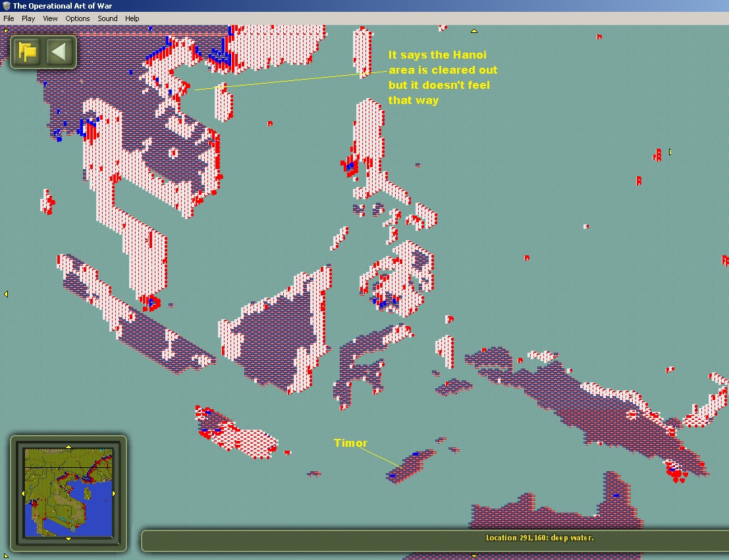Open the Sound menu
This screenshot has height=560, width=729.
107,18
